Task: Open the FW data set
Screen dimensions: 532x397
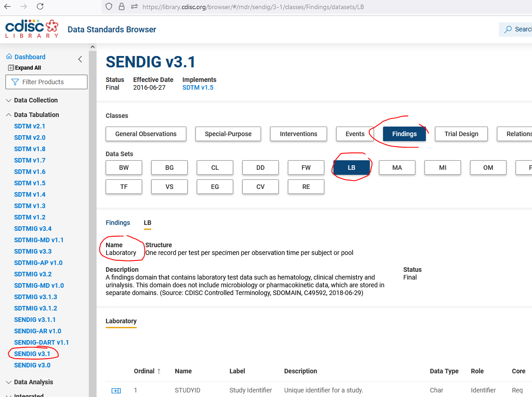Action: [306, 168]
